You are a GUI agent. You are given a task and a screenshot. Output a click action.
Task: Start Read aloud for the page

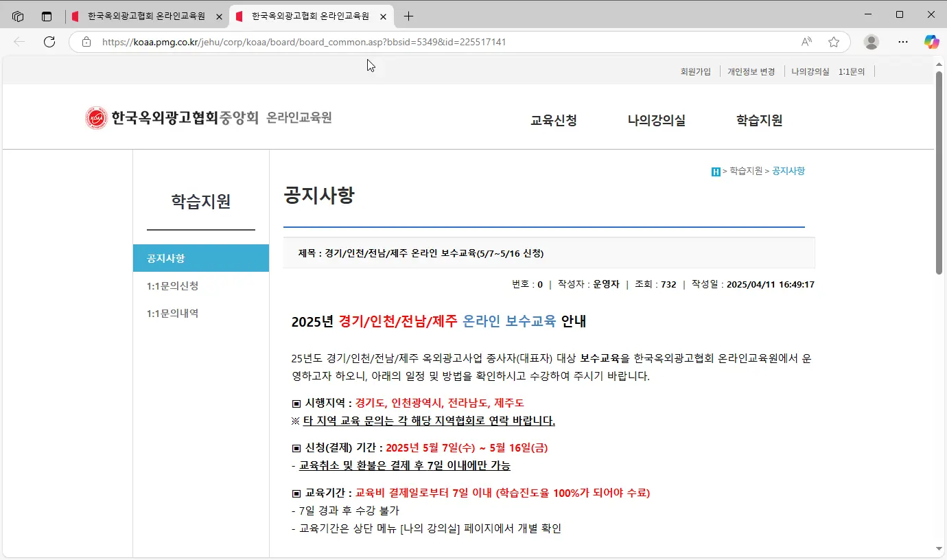805,42
